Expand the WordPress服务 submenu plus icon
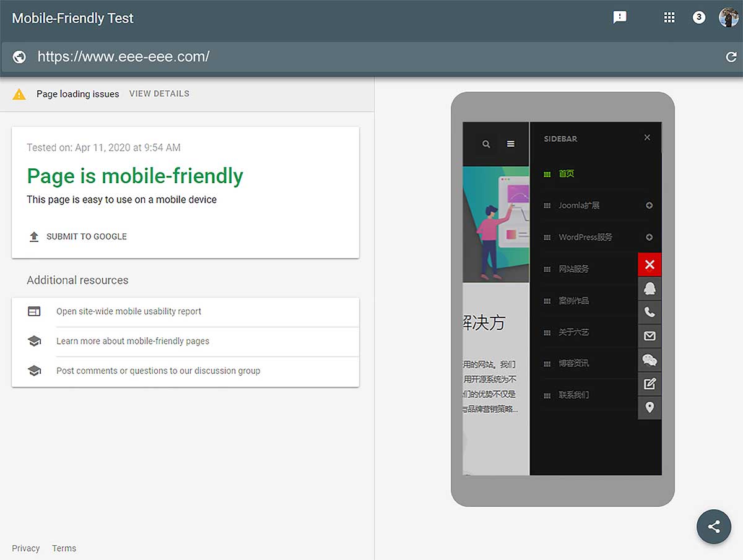 [x=650, y=237]
